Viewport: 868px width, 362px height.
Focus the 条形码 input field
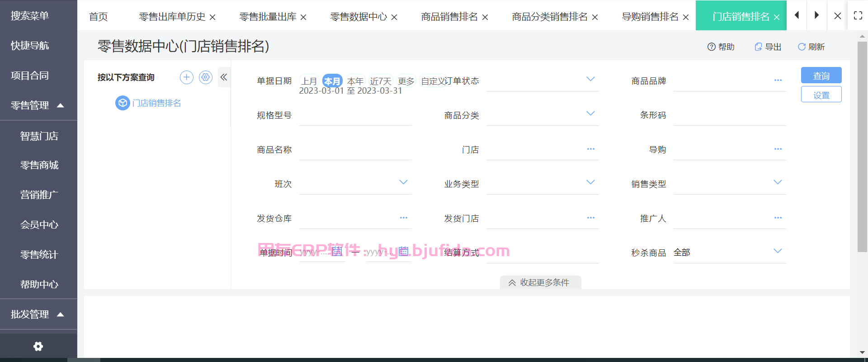(730, 116)
